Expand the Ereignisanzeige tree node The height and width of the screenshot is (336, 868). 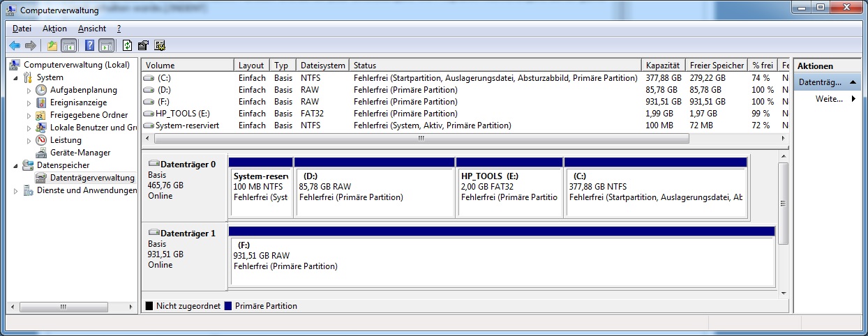29,102
